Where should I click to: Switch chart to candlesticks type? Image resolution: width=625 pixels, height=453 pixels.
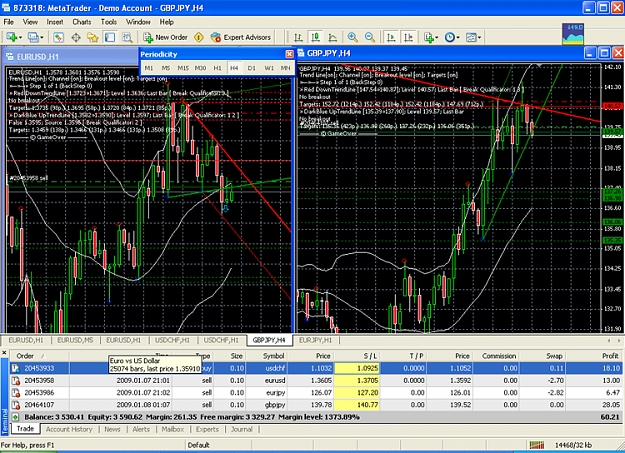pyautogui.click(x=315, y=37)
